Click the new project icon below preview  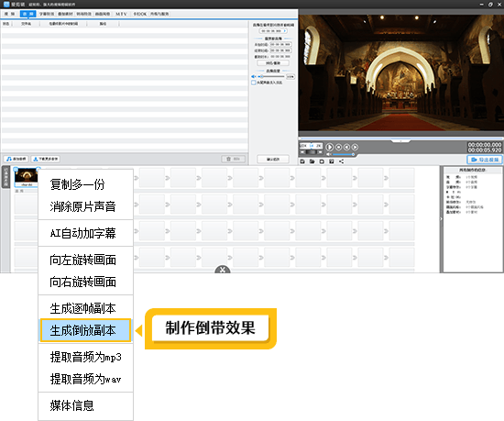[x=302, y=161]
